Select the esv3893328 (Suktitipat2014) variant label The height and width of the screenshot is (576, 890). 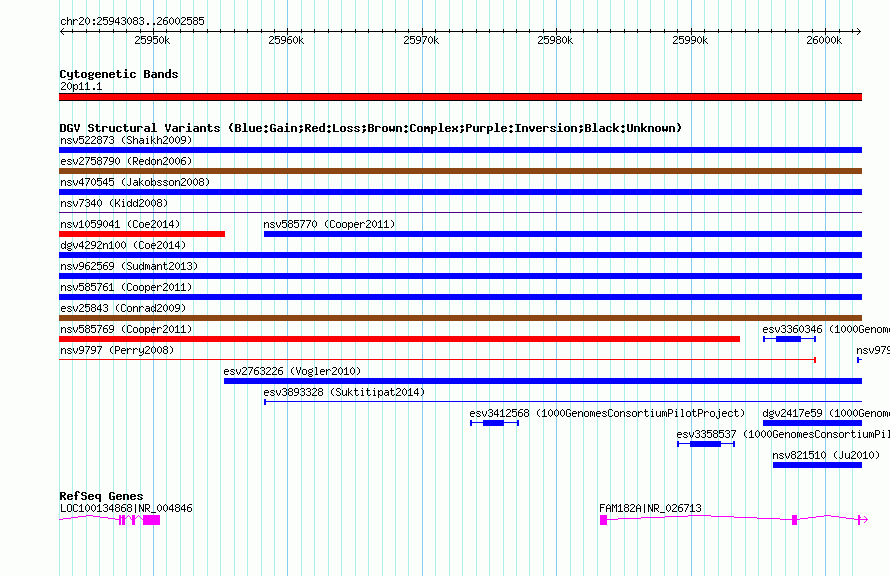[x=344, y=392]
